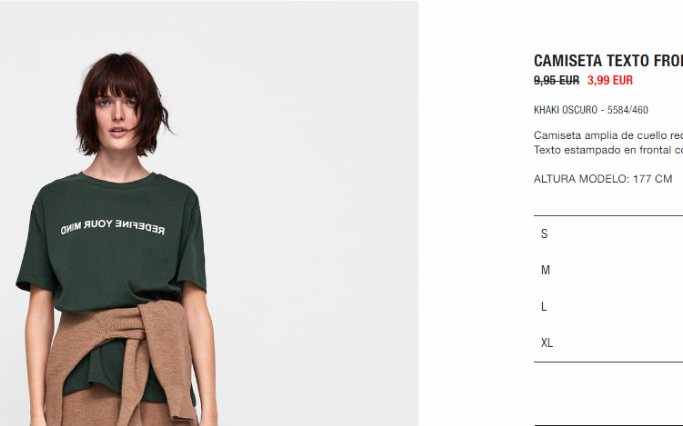The width and height of the screenshot is (683, 426).
Task: Select size S
Action: (608, 234)
